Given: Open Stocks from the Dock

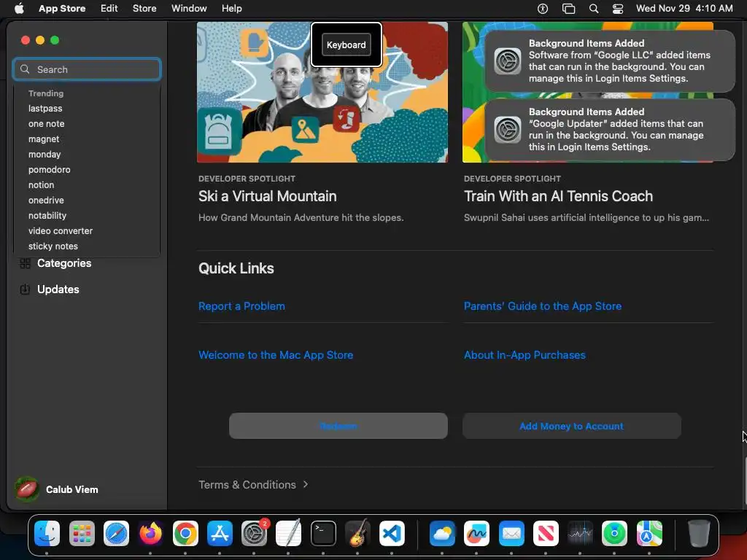Looking at the screenshot, I should click(x=580, y=533).
